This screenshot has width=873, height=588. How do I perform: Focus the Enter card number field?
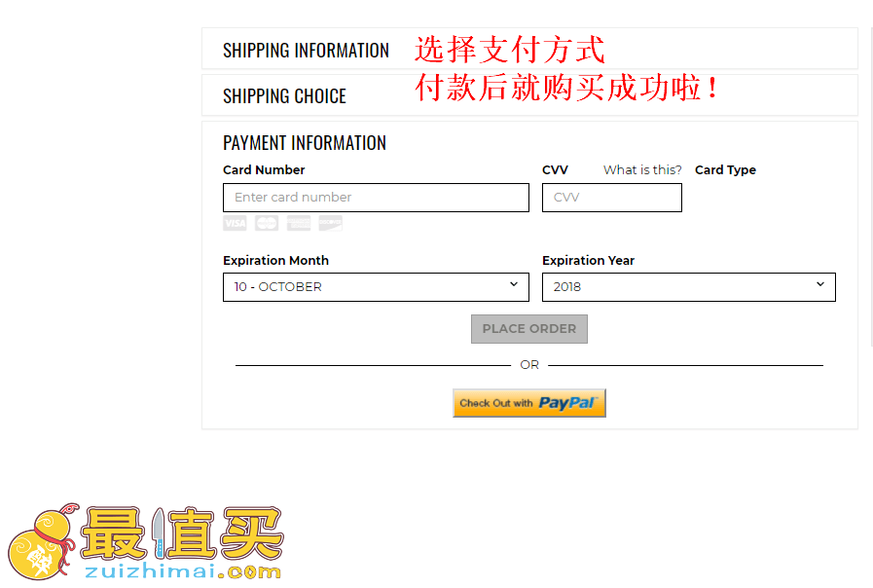376,198
